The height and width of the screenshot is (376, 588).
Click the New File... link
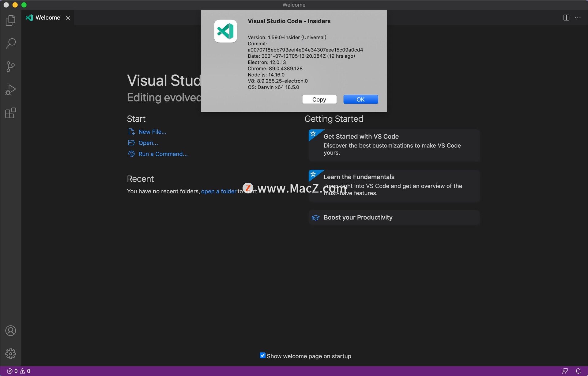(x=152, y=132)
